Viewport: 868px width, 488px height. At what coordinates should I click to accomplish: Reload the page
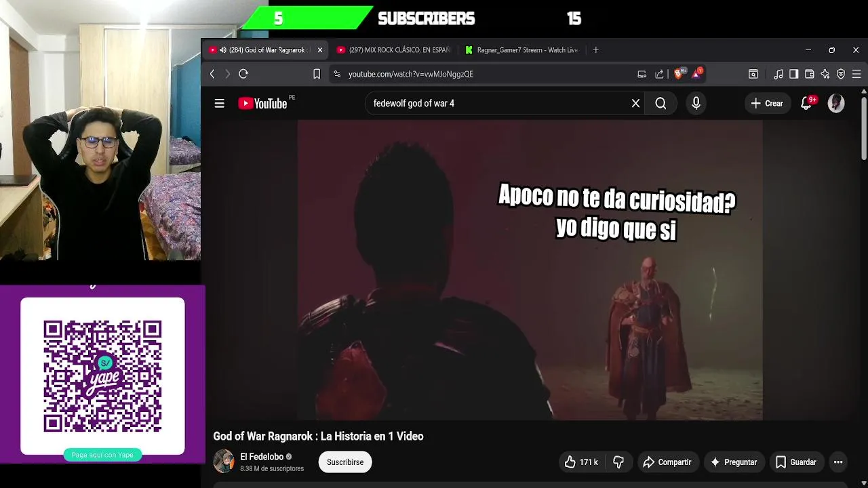pos(243,74)
